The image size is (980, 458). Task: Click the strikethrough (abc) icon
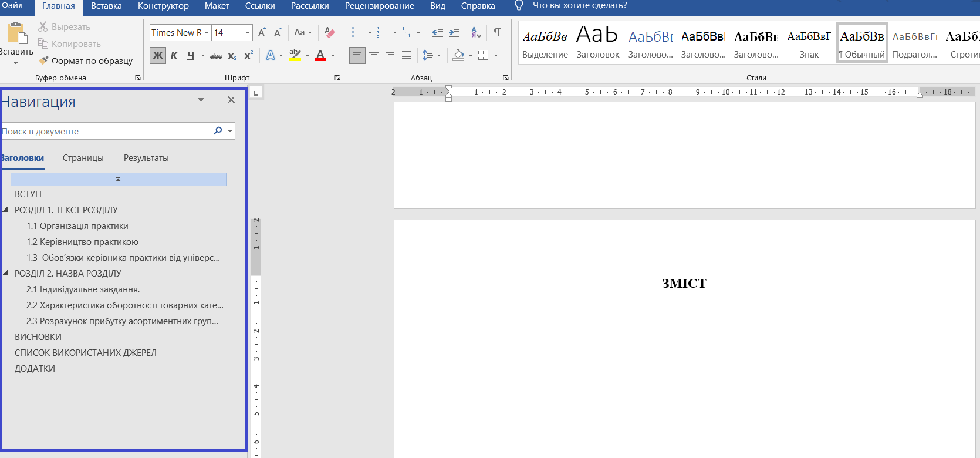(216, 56)
